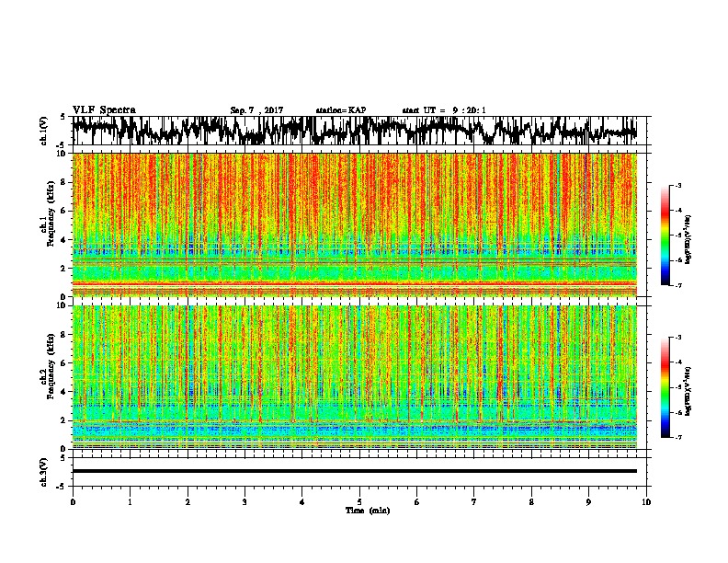Viewport: 728px width, 563px height.
Task: Click time axis tick label "1"
Action: click(x=131, y=502)
